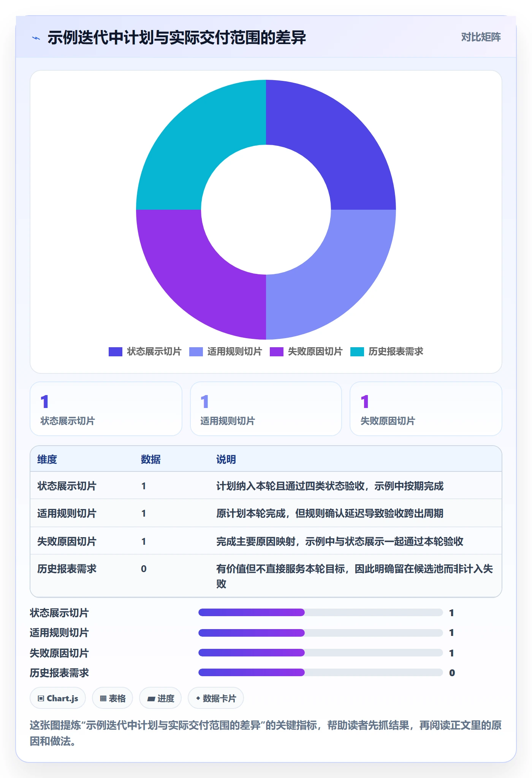This screenshot has height=778, width=532.
Task: Click description starting 有价值但不直接服务本轮目标
Action: pyautogui.click(x=355, y=576)
